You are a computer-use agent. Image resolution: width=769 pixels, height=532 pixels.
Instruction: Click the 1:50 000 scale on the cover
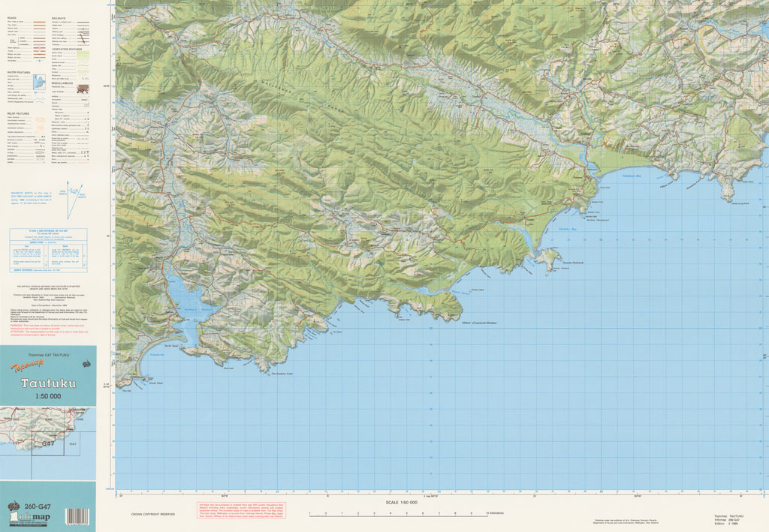[48, 396]
